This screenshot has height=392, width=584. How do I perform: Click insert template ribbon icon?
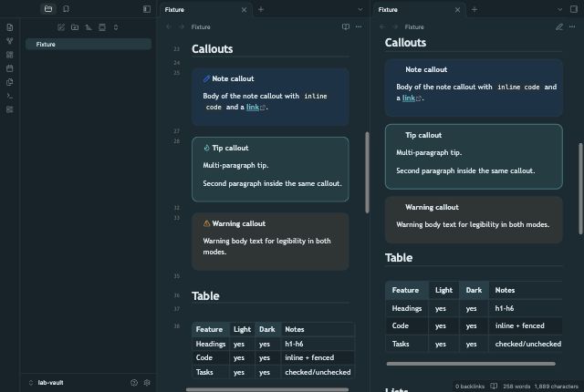(x=10, y=82)
